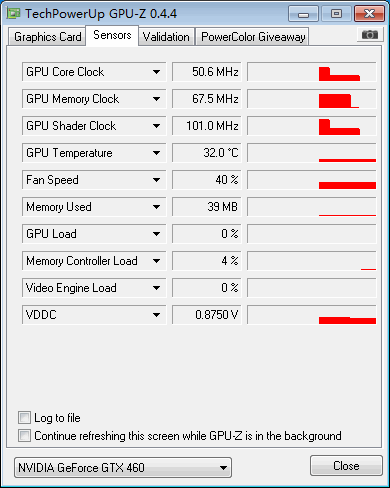Click the GPU-Z app icon in title bar

[13, 13]
